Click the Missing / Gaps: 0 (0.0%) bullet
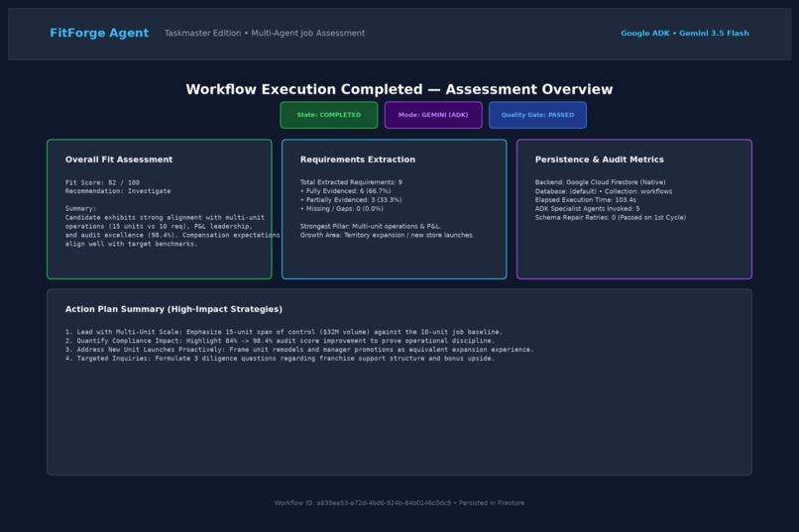 pyautogui.click(x=341, y=209)
